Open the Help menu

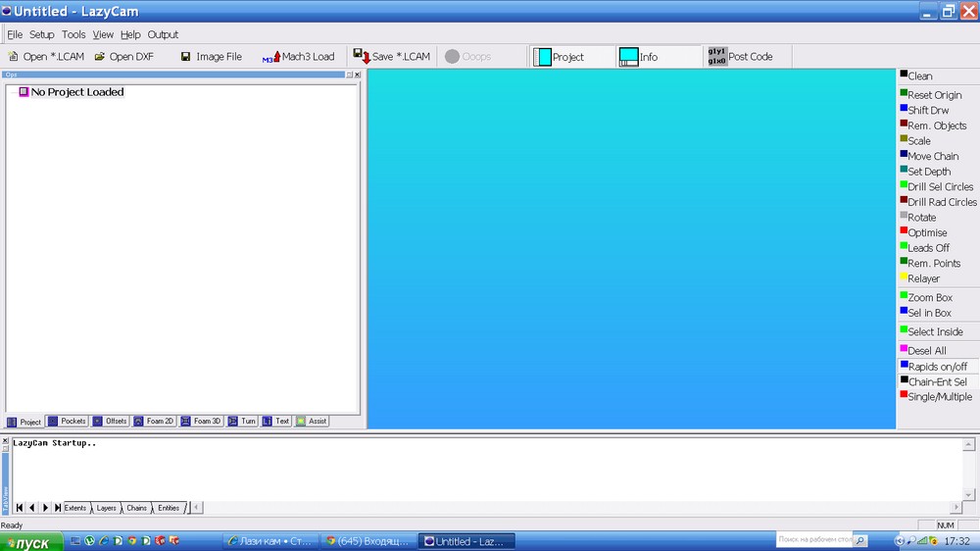(130, 34)
